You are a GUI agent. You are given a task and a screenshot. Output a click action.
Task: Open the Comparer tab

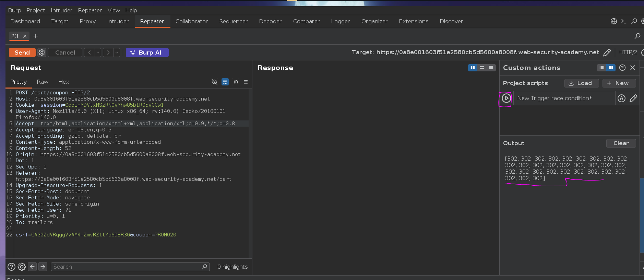coord(306,21)
